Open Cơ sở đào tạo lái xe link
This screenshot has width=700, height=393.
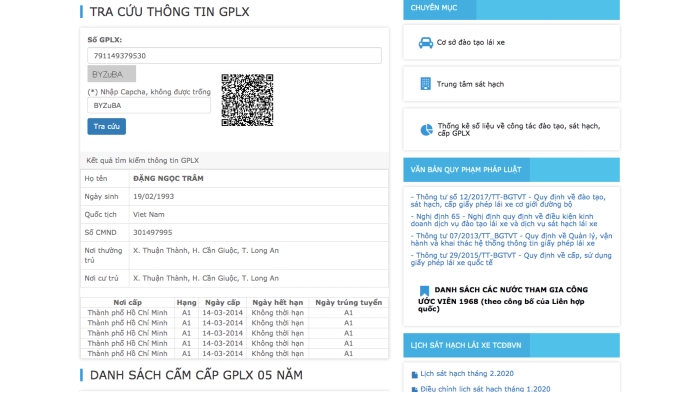point(471,42)
